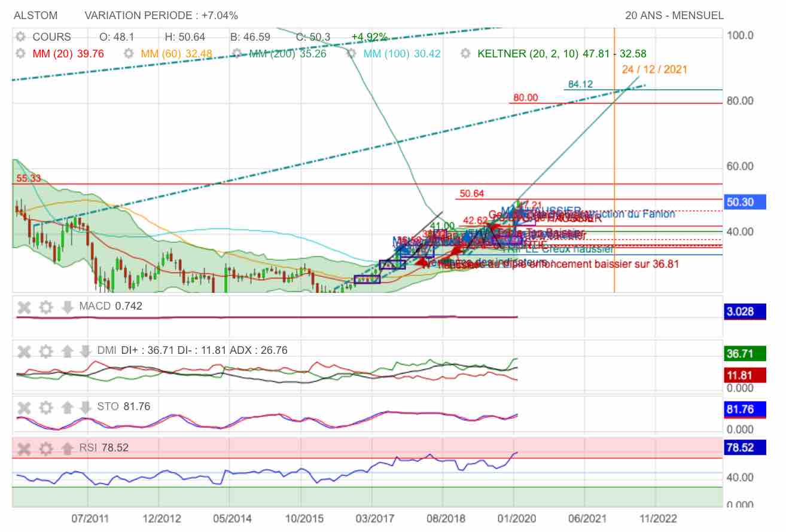Click the 50.64 price level label
786x532 pixels.
[471, 194]
